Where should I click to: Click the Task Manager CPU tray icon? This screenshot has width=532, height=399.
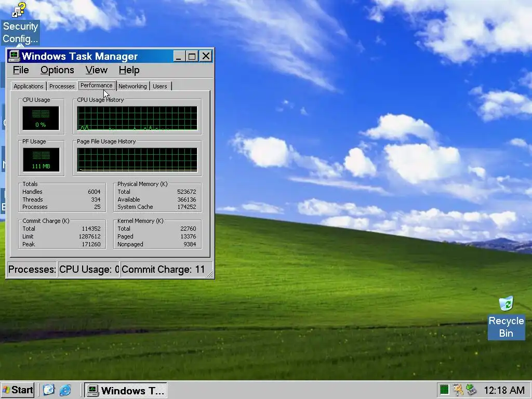[444, 390]
